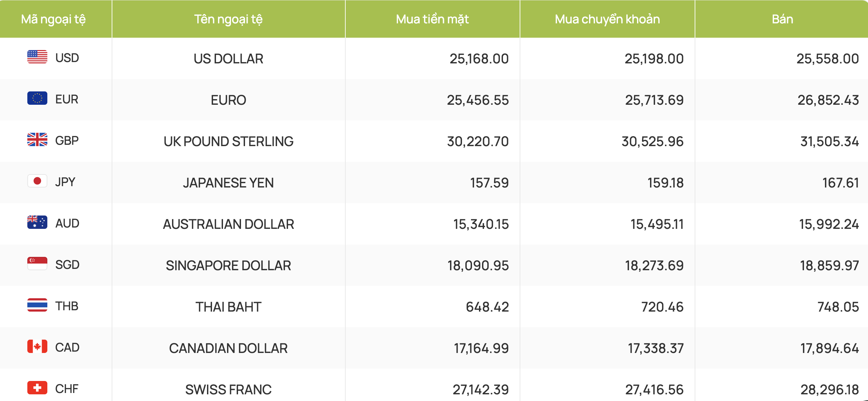Screen dimensions: 868x401
Task: Select the UK POUND STERLING name cell
Action: [228, 141]
